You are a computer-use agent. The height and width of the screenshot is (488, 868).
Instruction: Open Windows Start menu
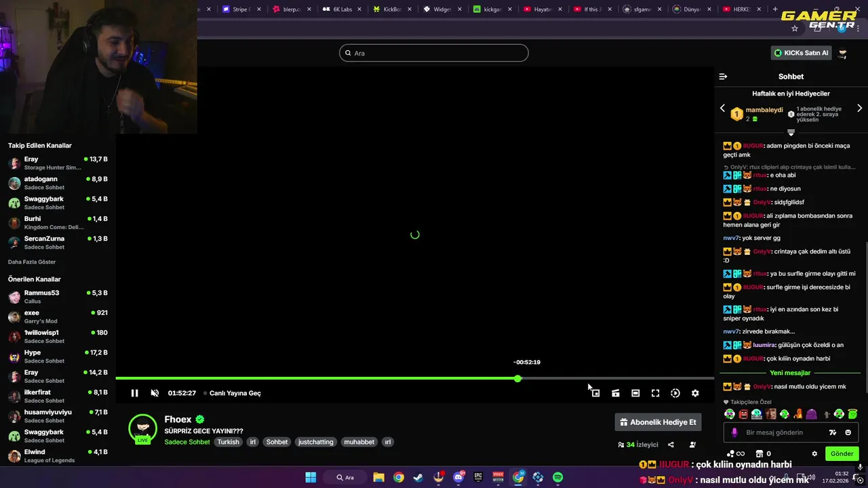click(311, 477)
